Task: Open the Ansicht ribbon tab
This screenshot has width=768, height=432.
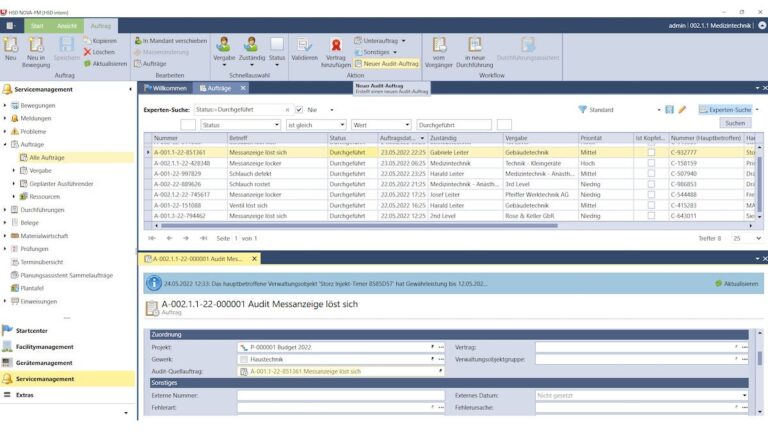Action: tap(68, 25)
